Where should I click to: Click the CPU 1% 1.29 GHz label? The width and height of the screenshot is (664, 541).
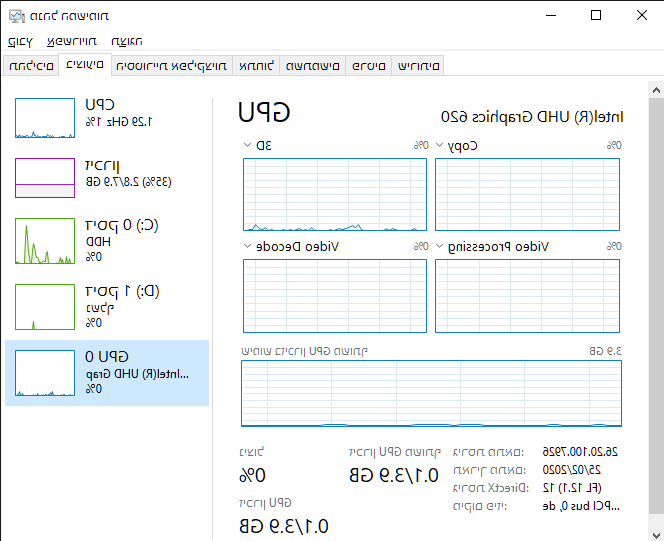[x=119, y=122]
